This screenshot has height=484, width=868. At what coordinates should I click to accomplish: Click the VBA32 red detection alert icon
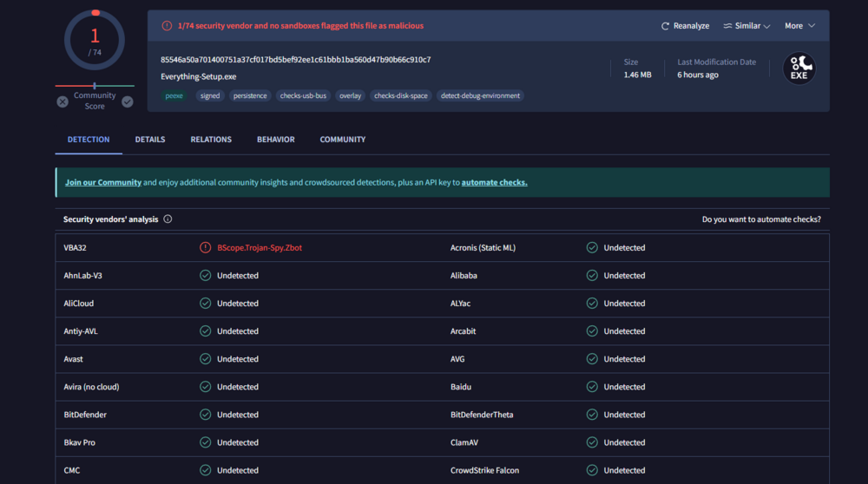(x=206, y=248)
